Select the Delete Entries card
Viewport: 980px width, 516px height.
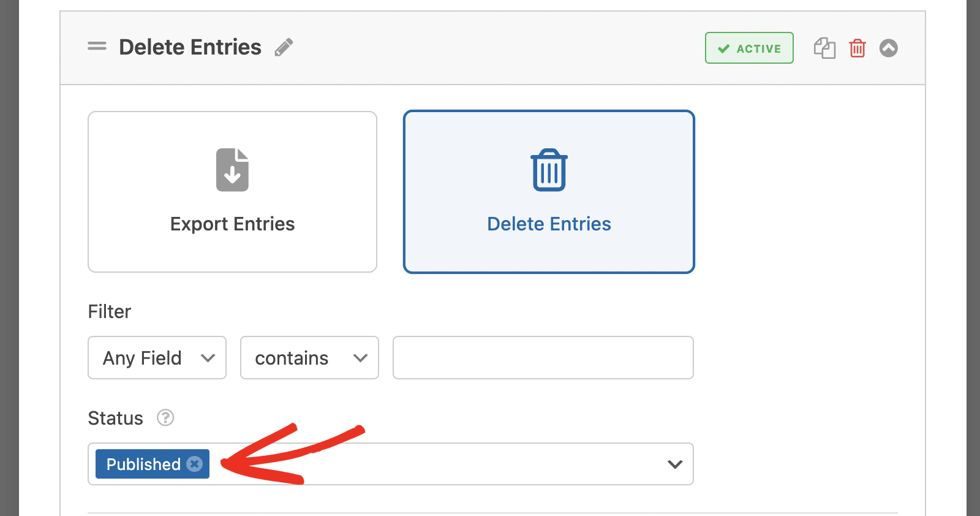(x=549, y=192)
